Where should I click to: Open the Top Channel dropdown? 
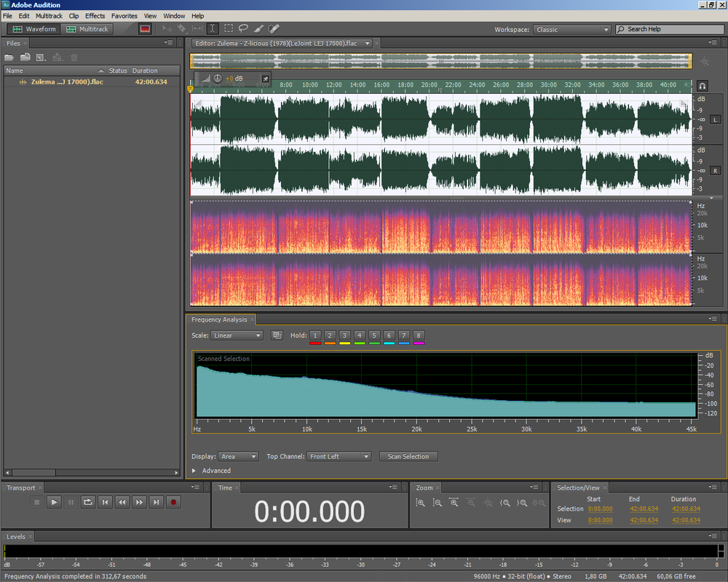(339, 457)
